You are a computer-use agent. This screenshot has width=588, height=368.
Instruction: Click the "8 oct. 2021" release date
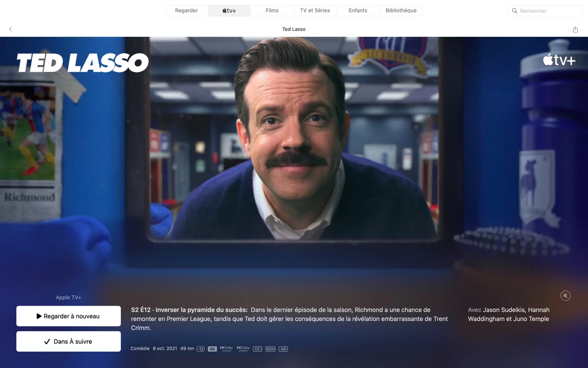click(165, 349)
